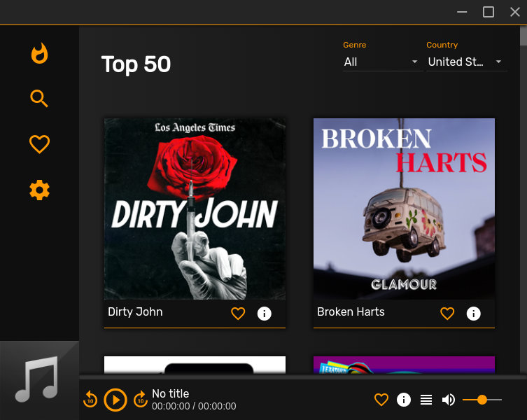This screenshot has height=420, width=527.
Task: Open the favorites heart page in the sidebar
Action: (x=40, y=144)
